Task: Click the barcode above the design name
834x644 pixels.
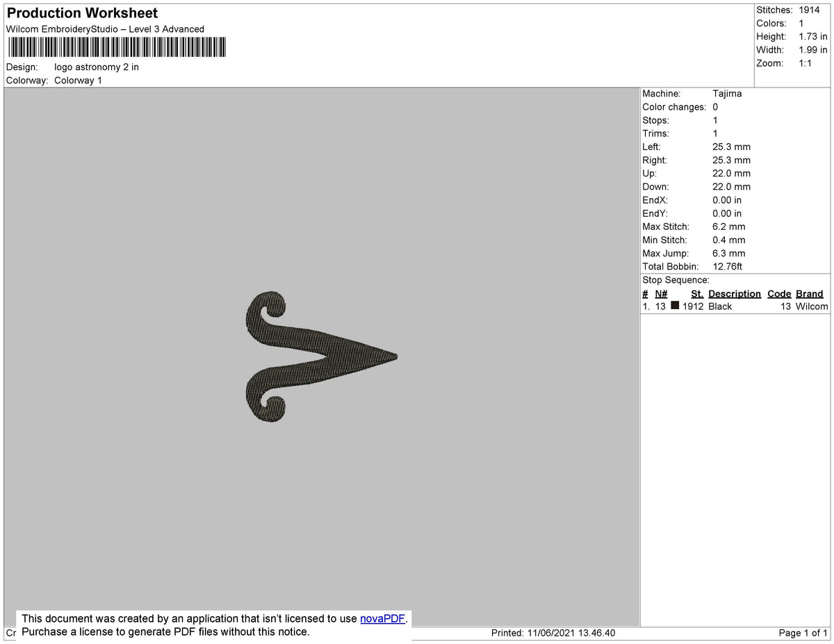Action: coord(116,47)
